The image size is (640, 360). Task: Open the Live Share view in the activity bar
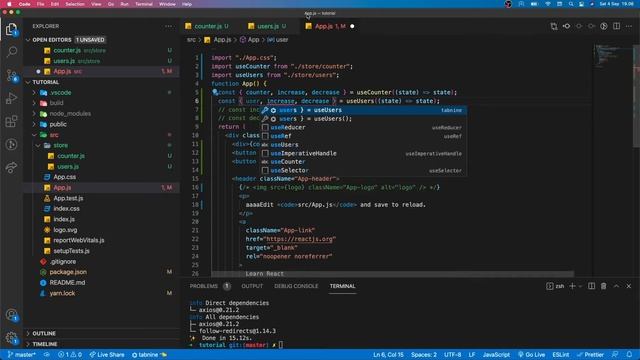(11, 167)
